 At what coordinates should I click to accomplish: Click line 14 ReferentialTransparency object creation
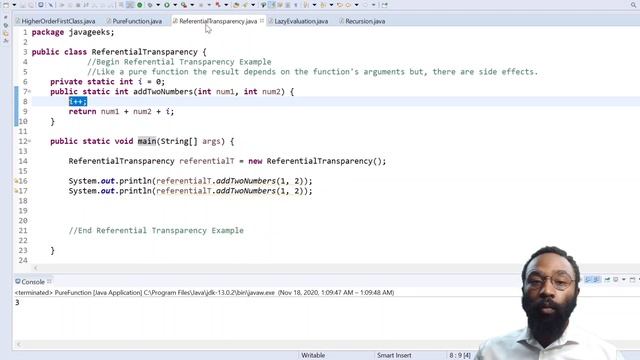coord(227,161)
